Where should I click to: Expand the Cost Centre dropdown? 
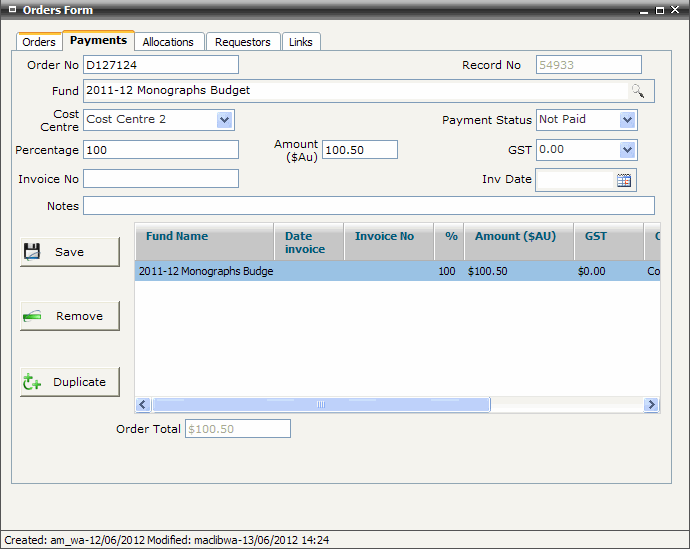tap(224, 120)
